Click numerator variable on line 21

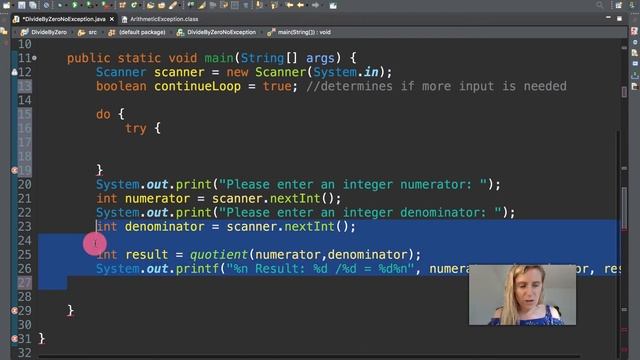point(157,199)
